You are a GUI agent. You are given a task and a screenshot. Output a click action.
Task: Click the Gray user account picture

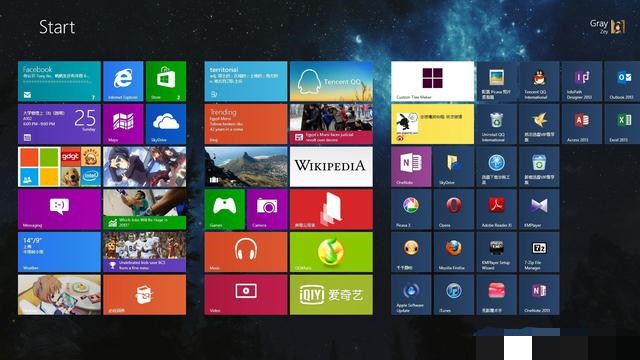pyautogui.click(x=618, y=27)
